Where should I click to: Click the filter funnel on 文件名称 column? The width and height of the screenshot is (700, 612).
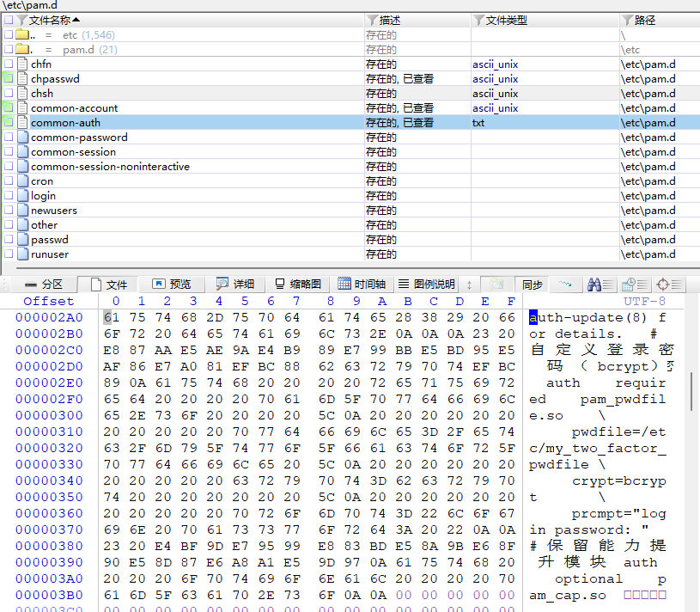click(21, 20)
